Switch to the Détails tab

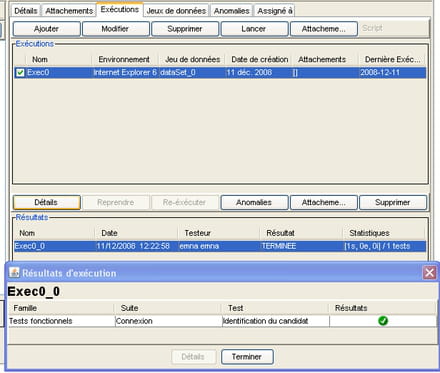pyautogui.click(x=26, y=11)
